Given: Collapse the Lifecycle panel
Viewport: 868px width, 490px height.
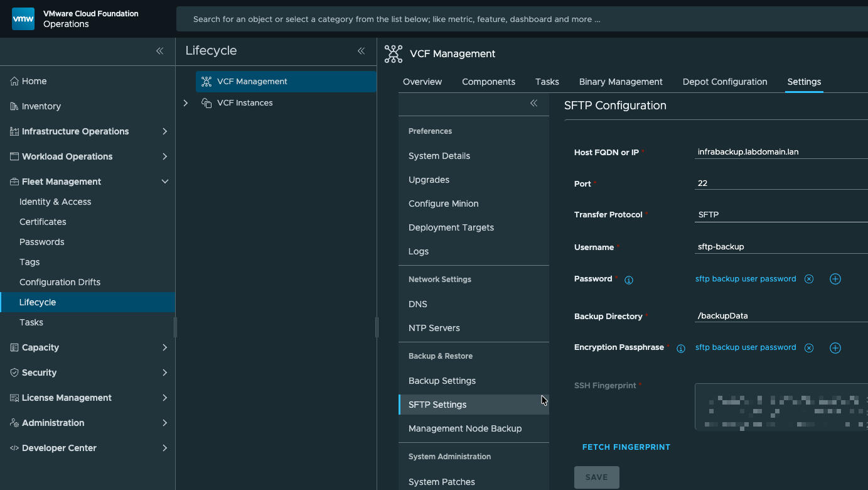Looking at the screenshot, I should pyautogui.click(x=361, y=51).
